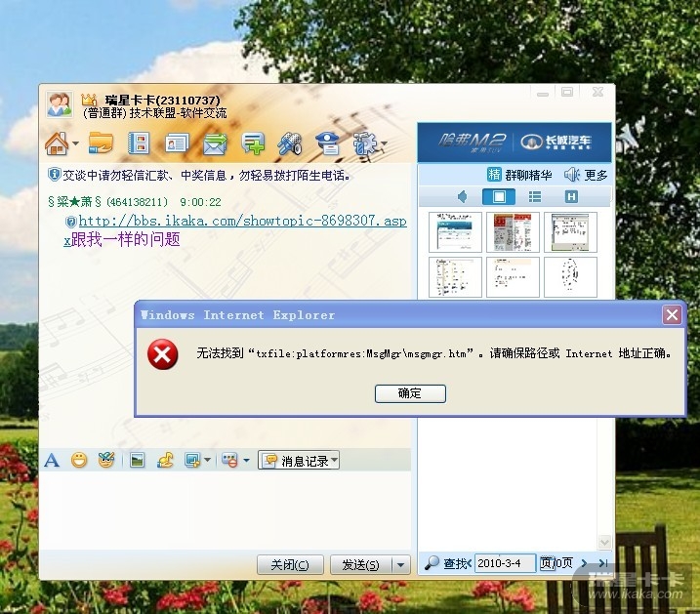Close the Windows Internet Explorer error dialog
The image size is (700, 614).
click(x=672, y=315)
